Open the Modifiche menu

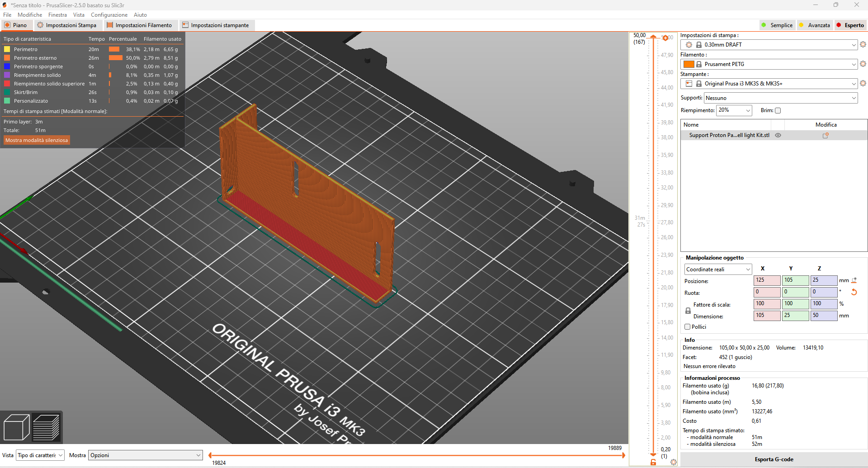click(x=30, y=15)
